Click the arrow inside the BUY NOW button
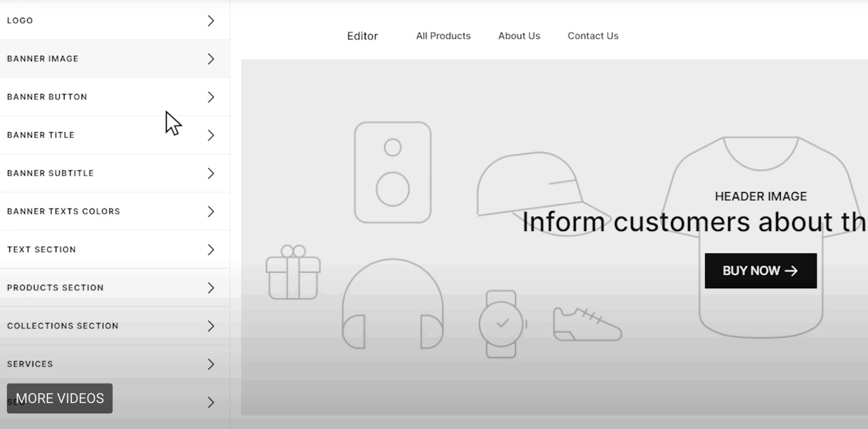The height and width of the screenshot is (429, 868). coord(791,271)
